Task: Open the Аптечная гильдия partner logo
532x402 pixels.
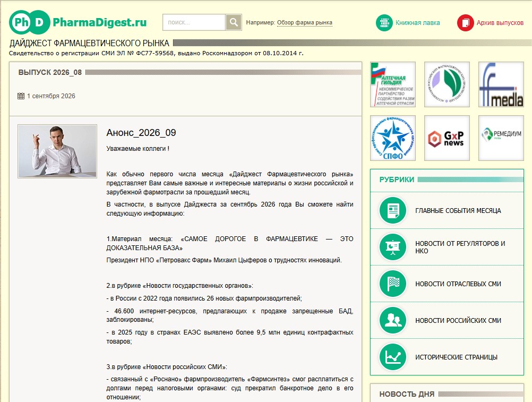Action: coord(393,84)
